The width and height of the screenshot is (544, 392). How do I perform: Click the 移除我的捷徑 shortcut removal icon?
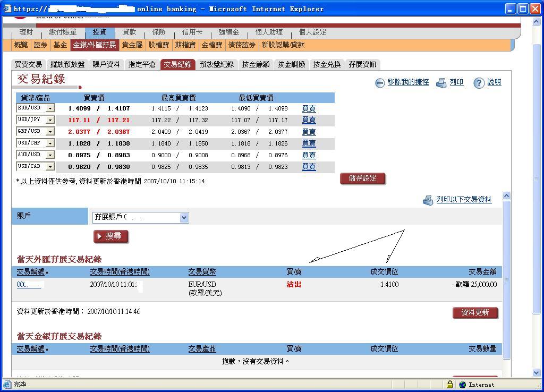click(380, 82)
